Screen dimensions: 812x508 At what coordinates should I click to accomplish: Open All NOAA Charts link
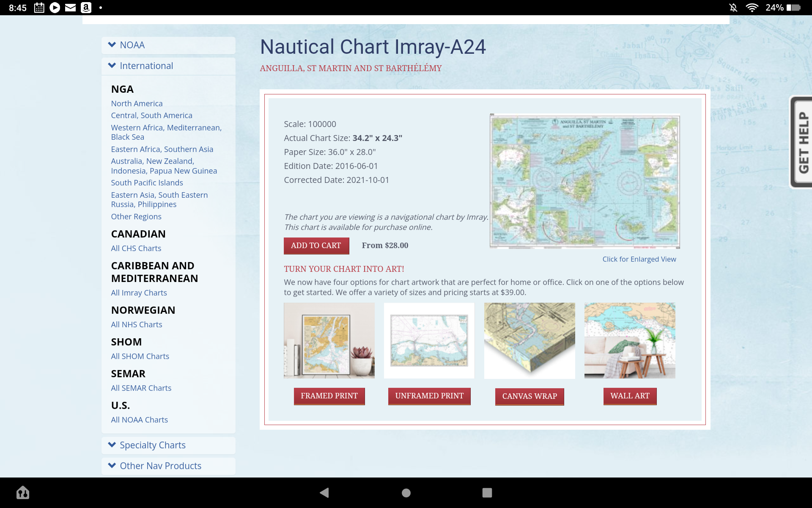pyautogui.click(x=139, y=420)
